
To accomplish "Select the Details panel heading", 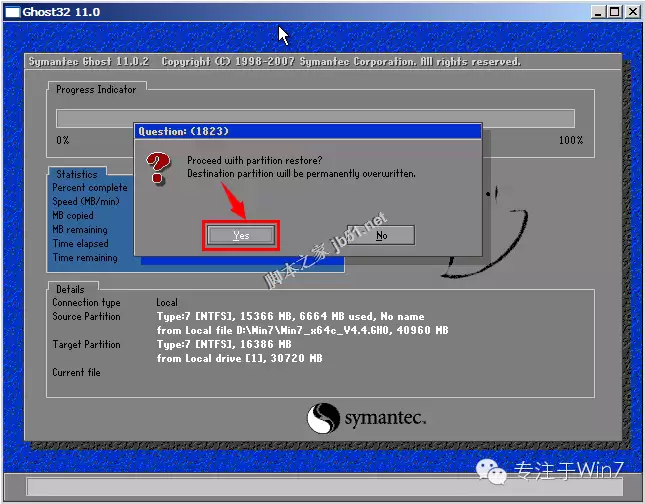I will [x=70, y=289].
